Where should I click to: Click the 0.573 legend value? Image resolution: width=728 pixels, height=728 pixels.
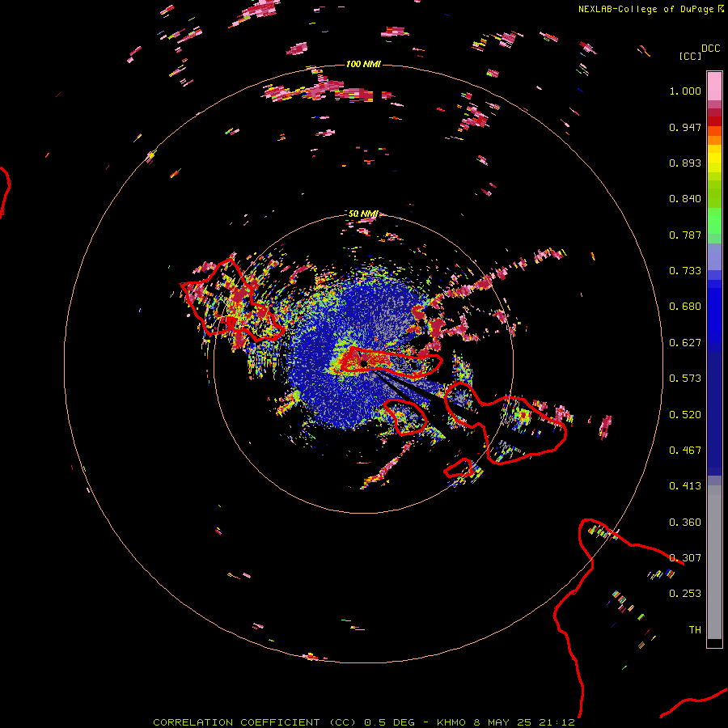685,379
